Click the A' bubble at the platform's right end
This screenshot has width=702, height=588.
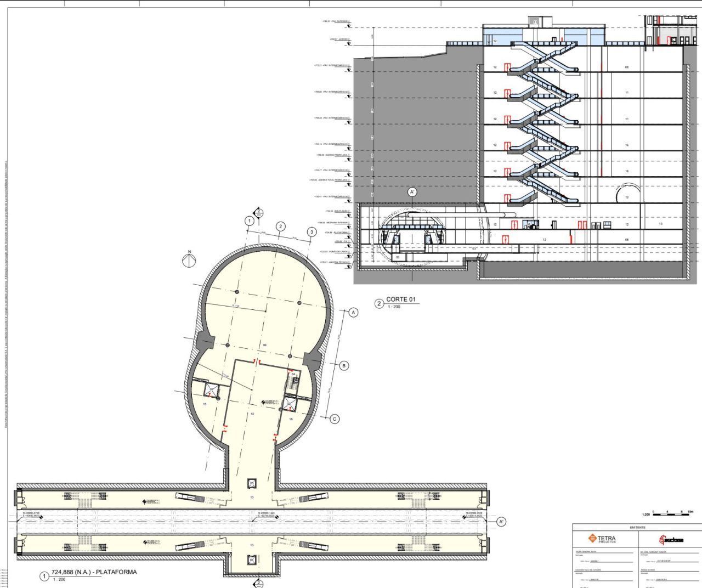tap(501, 522)
